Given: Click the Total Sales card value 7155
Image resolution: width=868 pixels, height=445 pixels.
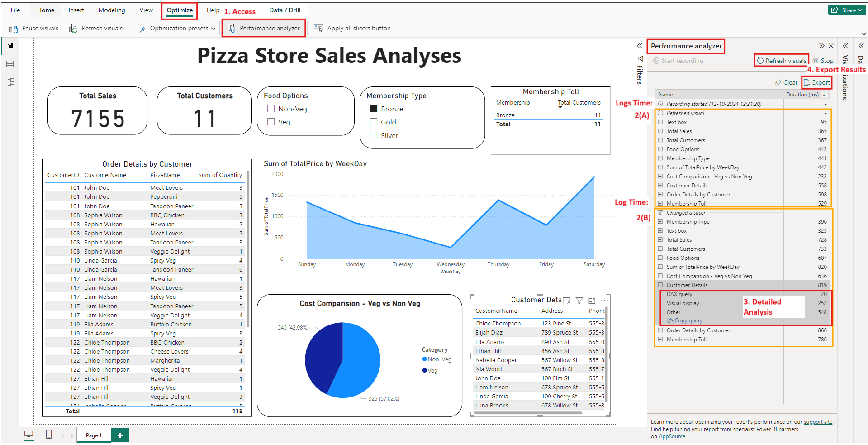Looking at the screenshot, I should tap(98, 119).
